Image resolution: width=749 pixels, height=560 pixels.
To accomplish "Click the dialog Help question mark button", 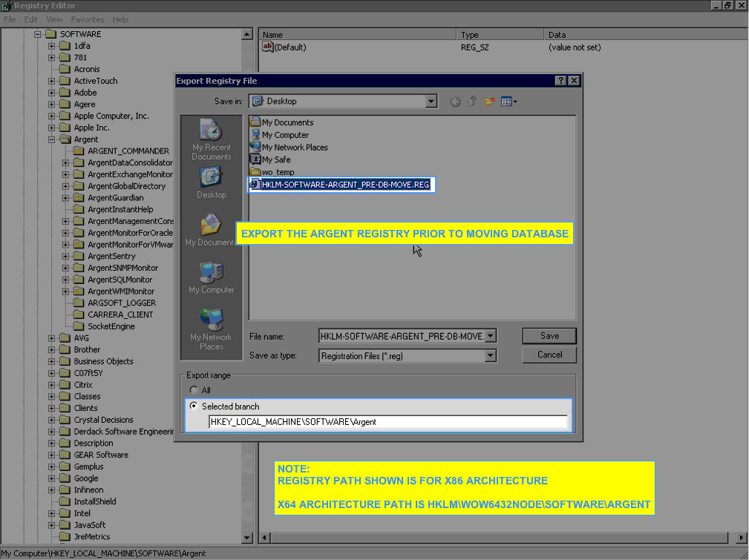I will click(560, 81).
